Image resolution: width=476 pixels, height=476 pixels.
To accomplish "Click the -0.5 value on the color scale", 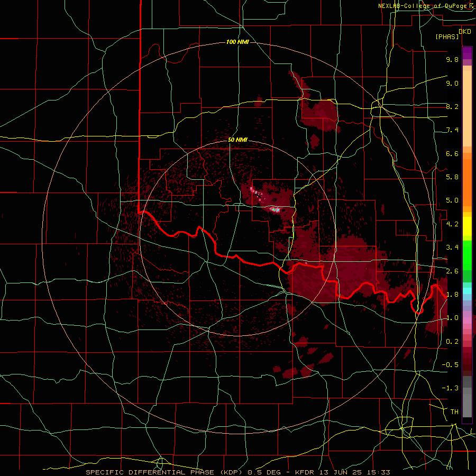I will pyautogui.click(x=450, y=364).
